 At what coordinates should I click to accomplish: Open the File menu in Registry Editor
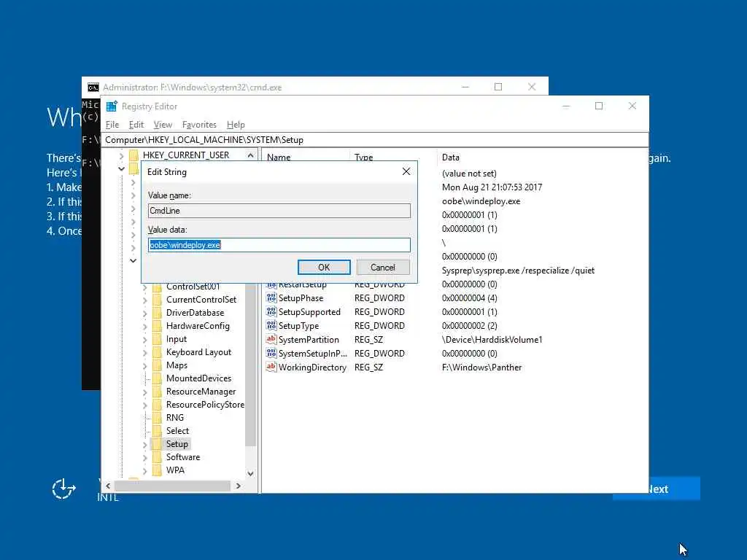pos(112,124)
